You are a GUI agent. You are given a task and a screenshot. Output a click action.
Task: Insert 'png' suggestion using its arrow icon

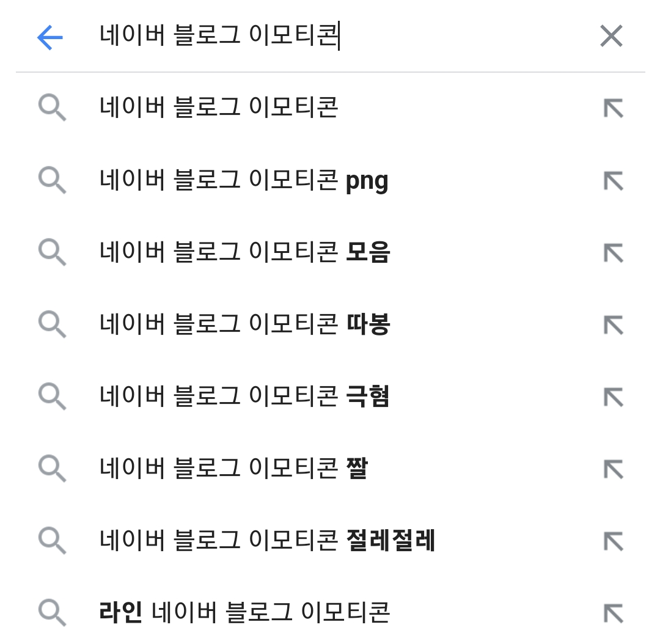[612, 181]
